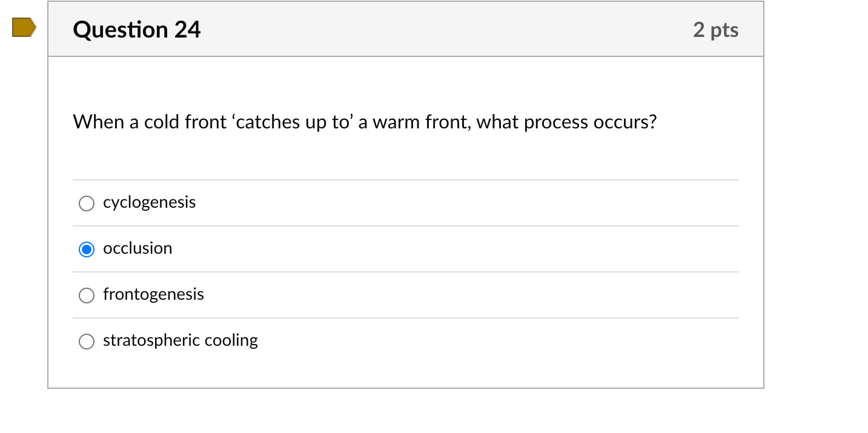Select the cyclogenesis radio button
Viewport: 868px width, 433px height.
(87, 203)
